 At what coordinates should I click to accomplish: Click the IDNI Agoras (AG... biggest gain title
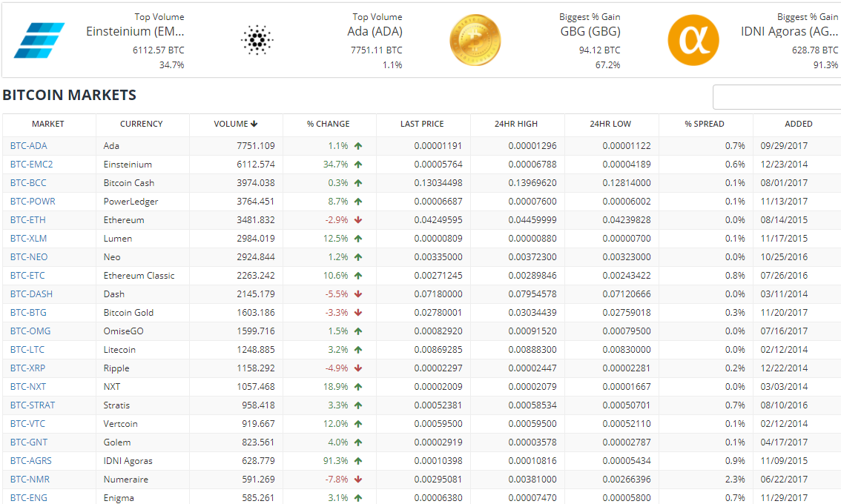(x=789, y=32)
